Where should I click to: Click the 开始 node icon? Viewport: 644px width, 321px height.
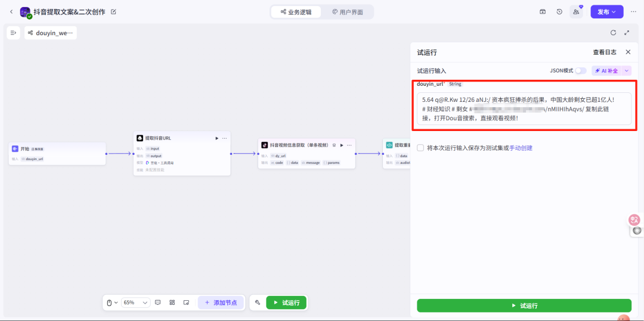pyautogui.click(x=15, y=149)
